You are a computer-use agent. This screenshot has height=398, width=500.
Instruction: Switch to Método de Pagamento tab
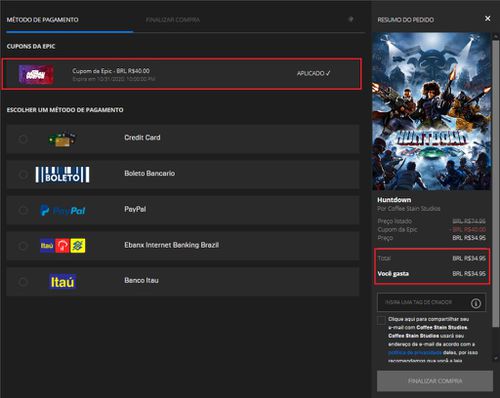tap(43, 20)
